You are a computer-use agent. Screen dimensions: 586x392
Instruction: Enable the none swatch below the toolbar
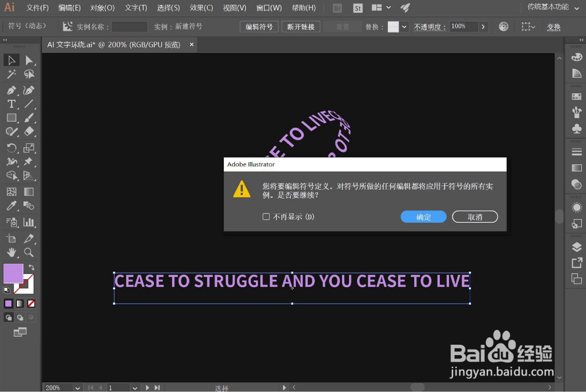click(x=31, y=303)
